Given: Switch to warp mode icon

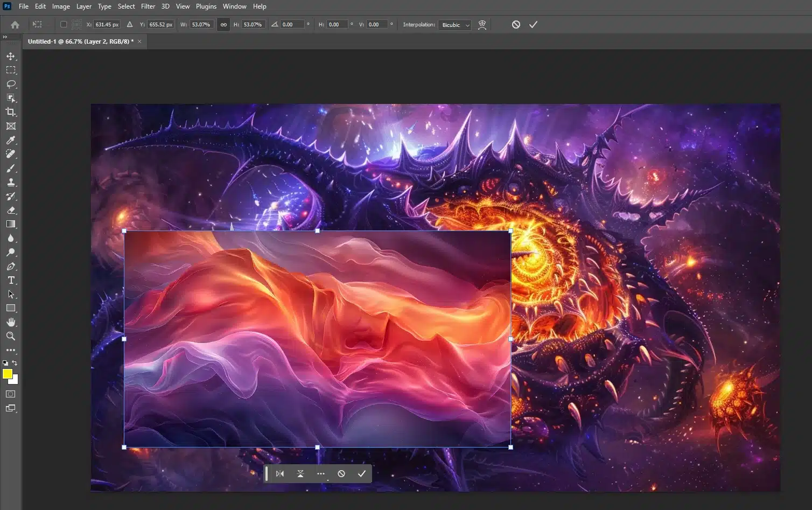Looking at the screenshot, I should (x=482, y=25).
